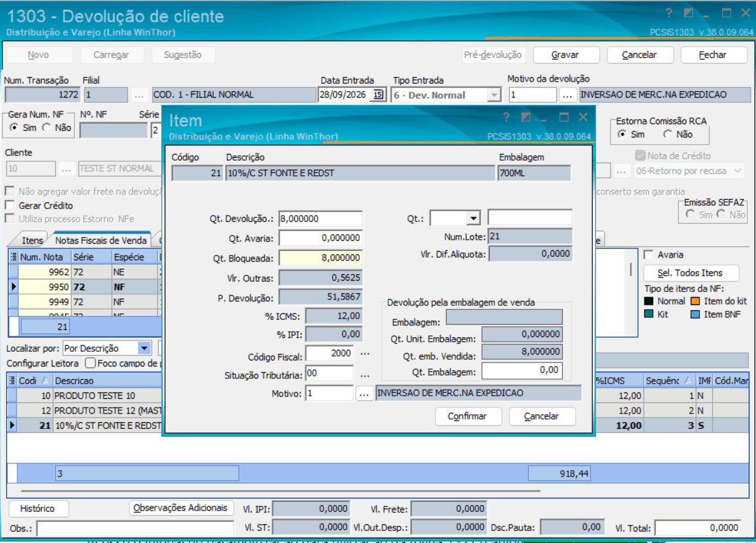Screen dimensions: 756x543
Task: Toggle Nota de Crédito checkbox
Action: pos(641,156)
